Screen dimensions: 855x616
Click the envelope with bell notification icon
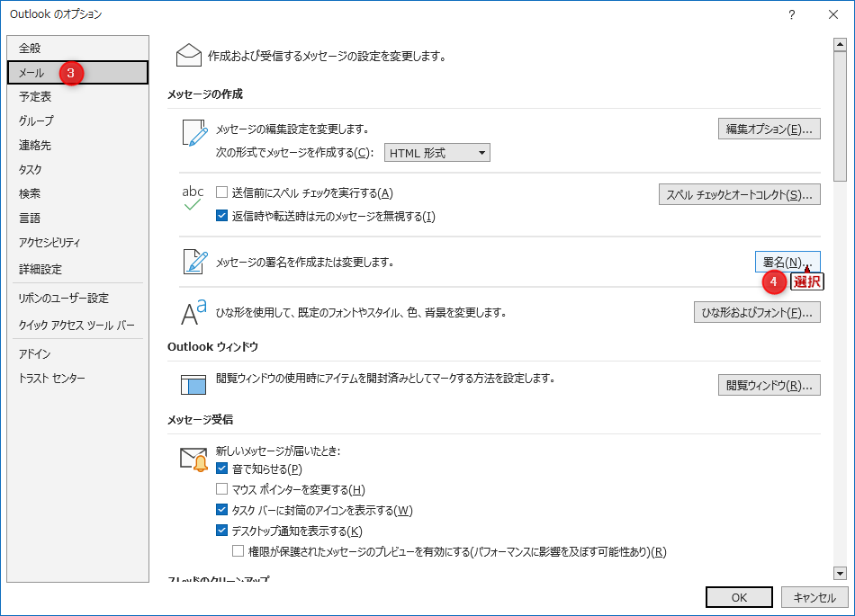(x=193, y=460)
